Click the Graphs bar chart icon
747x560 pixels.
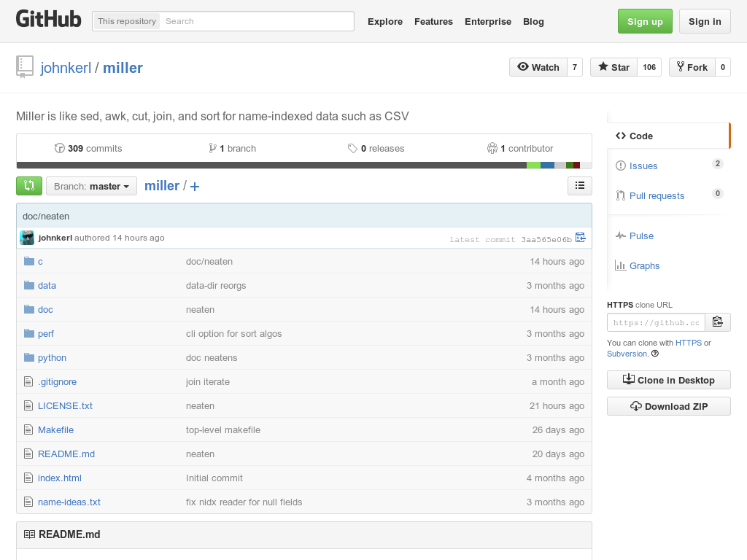(620, 265)
